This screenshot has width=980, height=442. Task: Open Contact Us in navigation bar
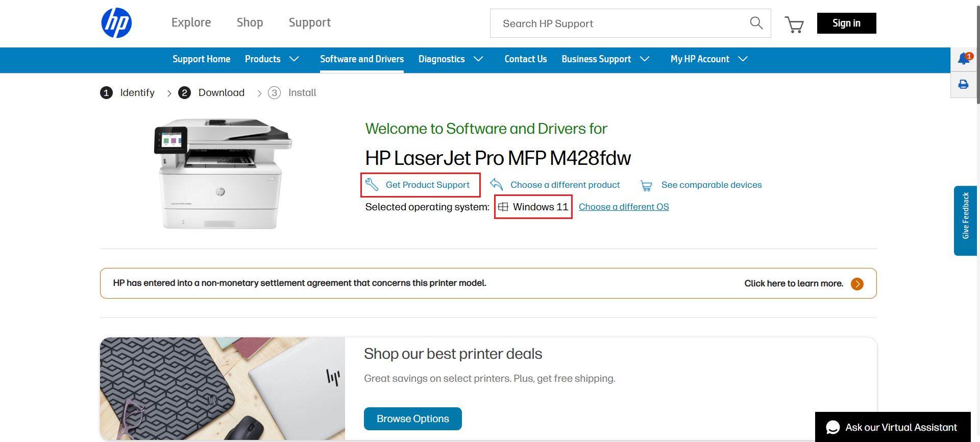click(x=526, y=59)
